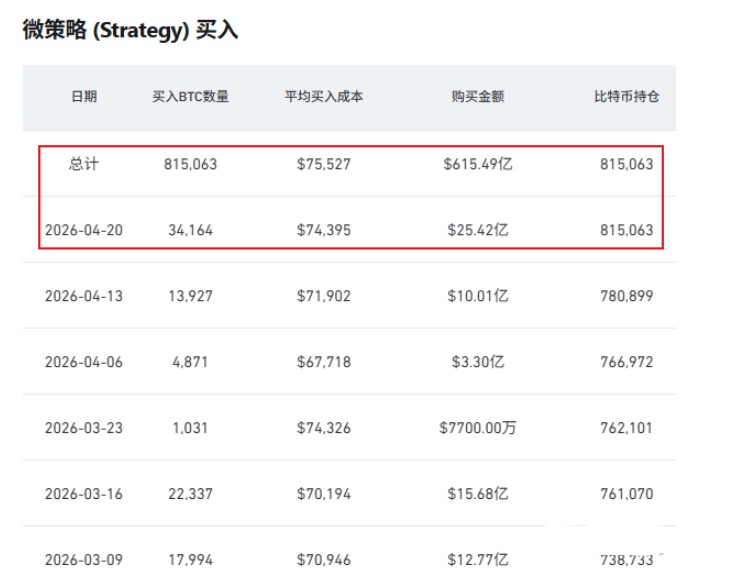Screen dimensions: 748x586
Task: Select the 2026-03-23 date row
Action: click(84, 428)
